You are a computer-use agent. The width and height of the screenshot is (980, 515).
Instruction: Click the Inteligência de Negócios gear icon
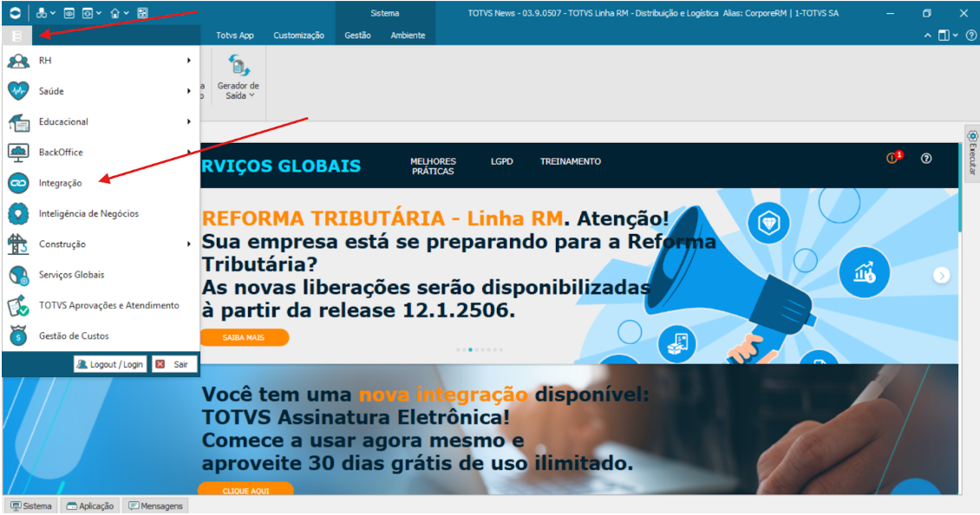point(18,214)
